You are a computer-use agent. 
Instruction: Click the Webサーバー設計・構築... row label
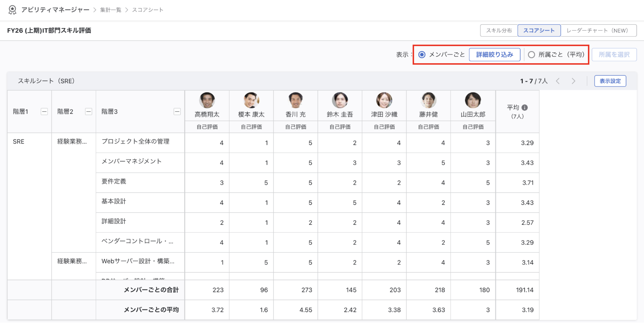click(138, 261)
